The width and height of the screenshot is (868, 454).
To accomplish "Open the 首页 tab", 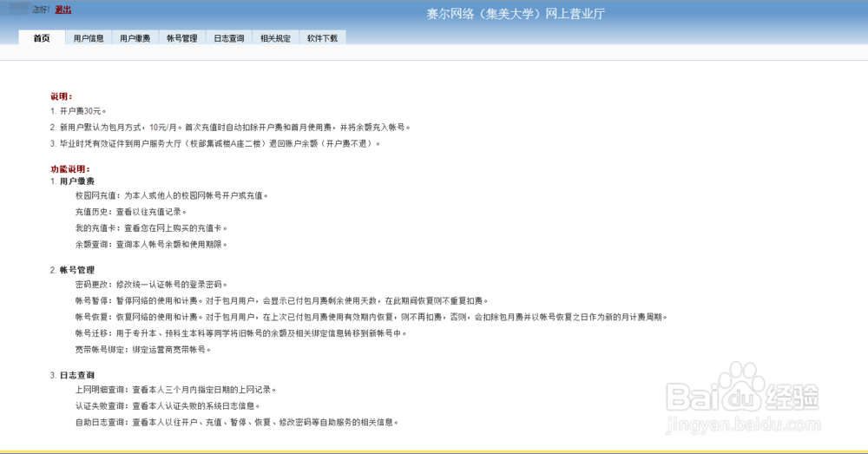I will point(42,37).
